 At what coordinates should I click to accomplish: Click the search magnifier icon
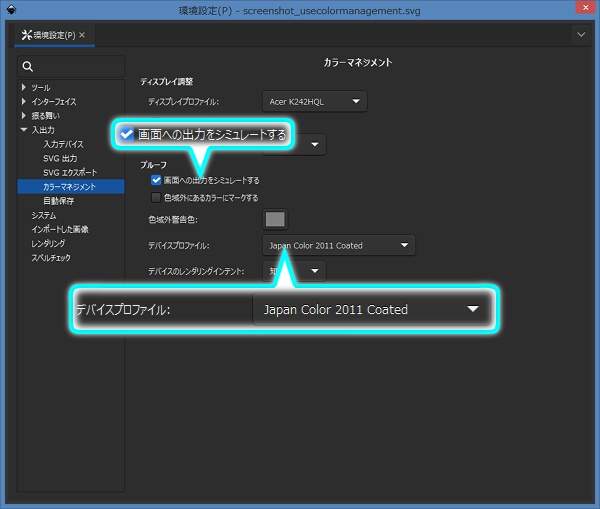[28, 66]
